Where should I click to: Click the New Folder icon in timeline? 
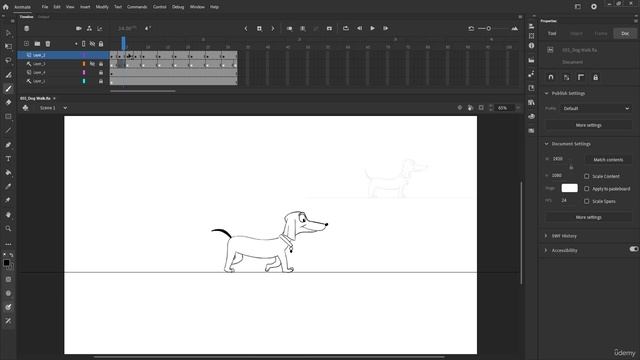(37, 44)
